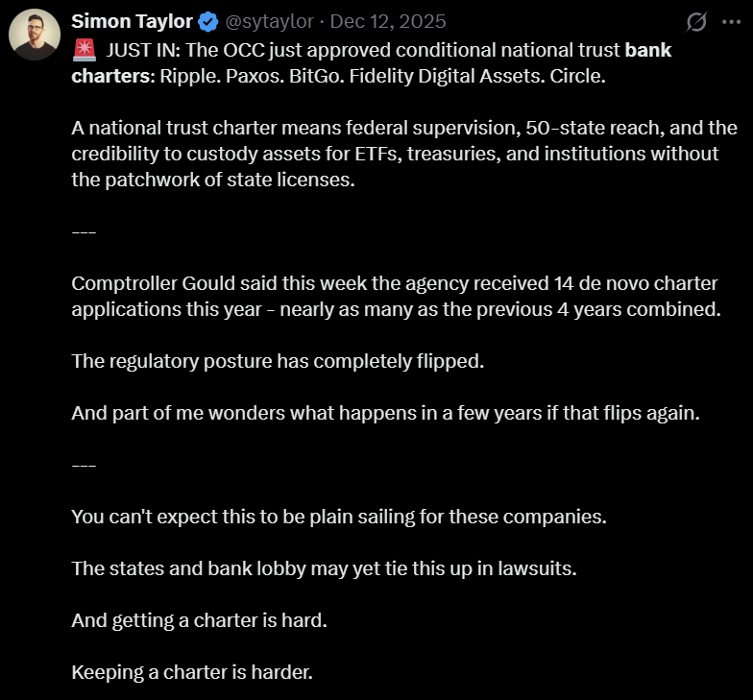Click the Simon Taylor display name
753x700 pixels.
[x=132, y=21]
